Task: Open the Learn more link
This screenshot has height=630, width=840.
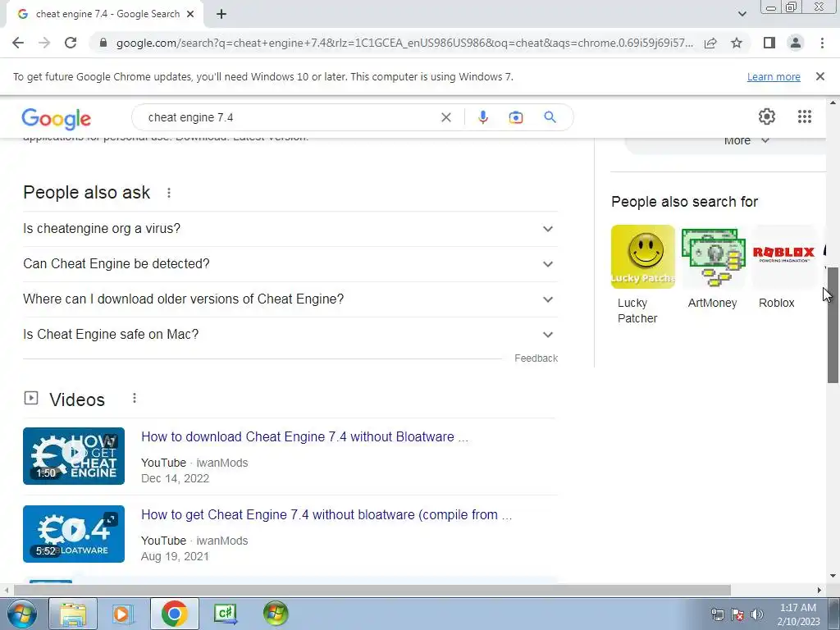Action: [774, 76]
